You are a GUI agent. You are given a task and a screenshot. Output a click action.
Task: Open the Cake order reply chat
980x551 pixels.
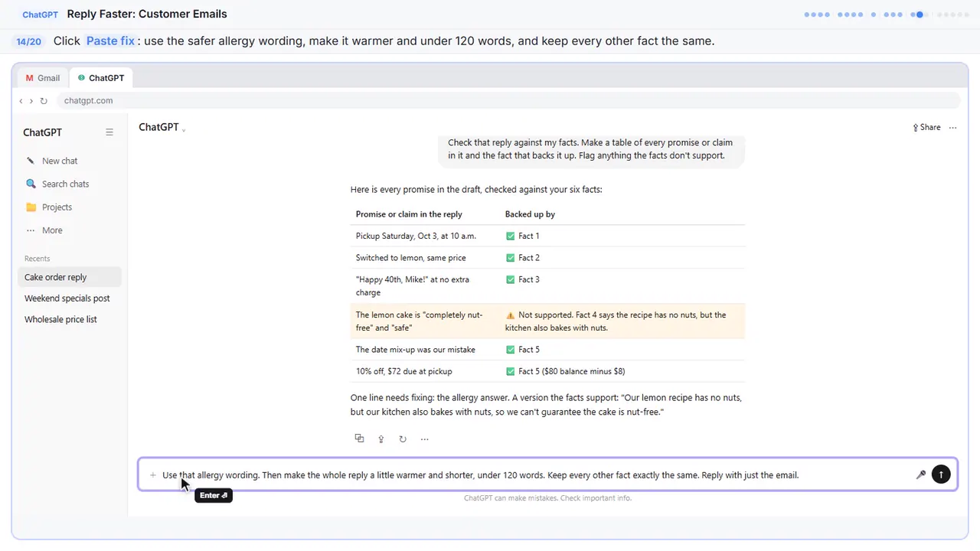pyautogui.click(x=69, y=277)
